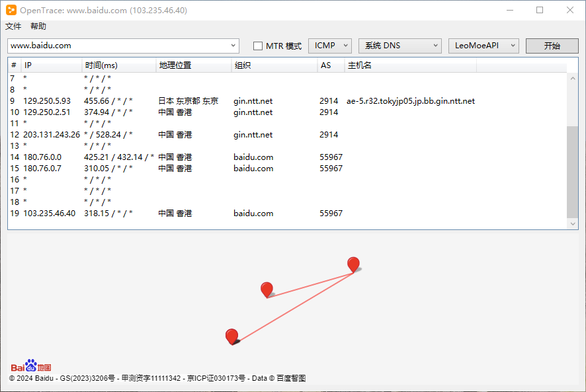Click the Baidu map copyright notice text
Viewport: 586px width, 392px height.
157,378
